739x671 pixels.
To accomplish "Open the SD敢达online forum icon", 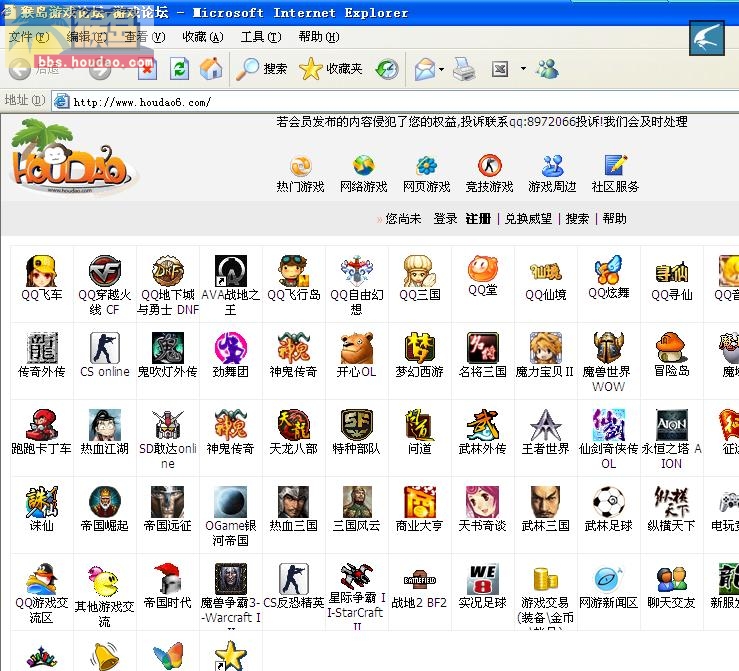I will coord(168,425).
